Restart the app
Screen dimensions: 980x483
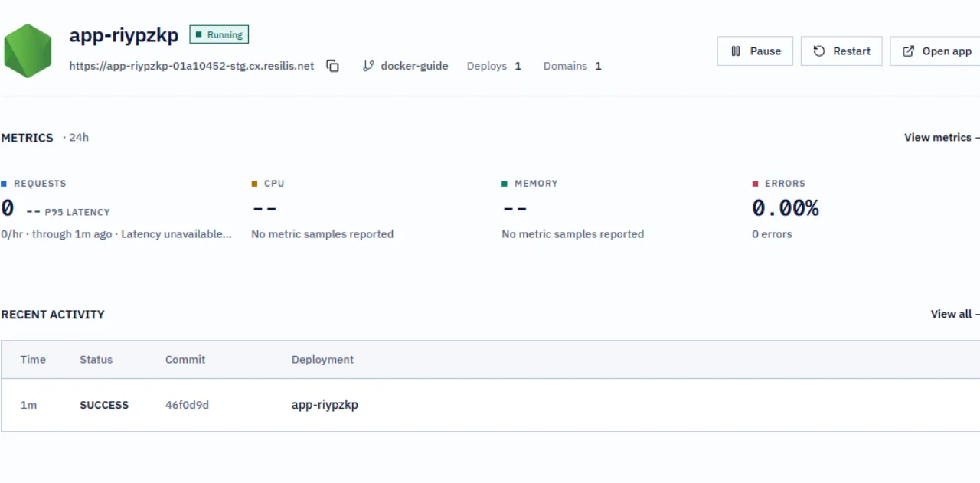(841, 51)
